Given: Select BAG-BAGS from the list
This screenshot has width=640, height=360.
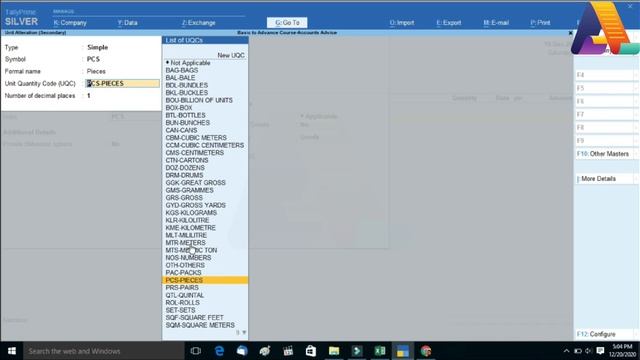Looking at the screenshot, I should click(182, 70).
